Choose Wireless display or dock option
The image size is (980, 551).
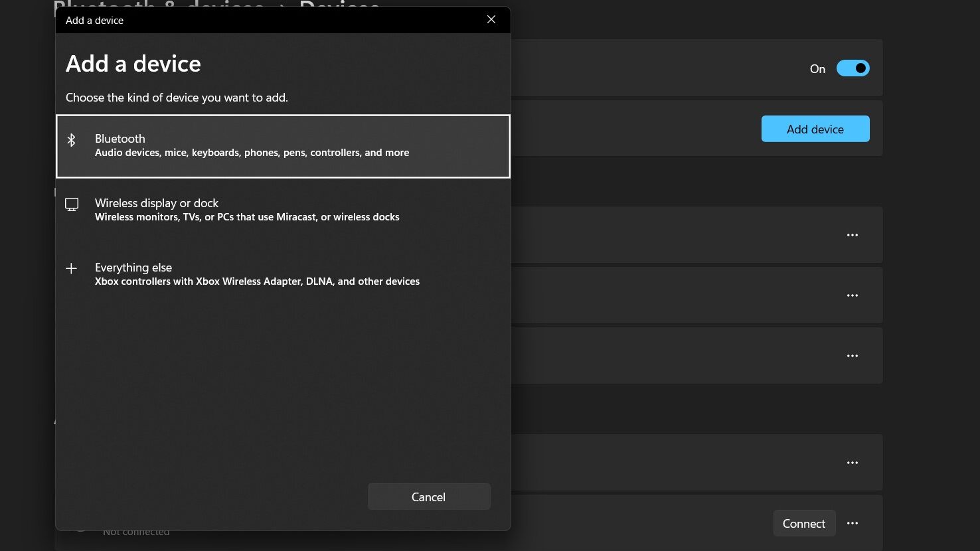tap(283, 210)
